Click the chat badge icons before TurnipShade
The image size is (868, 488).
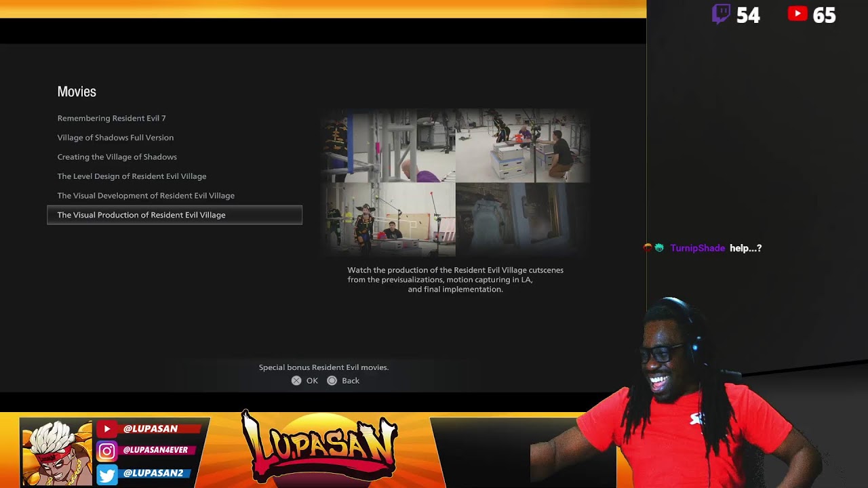pos(653,248)
